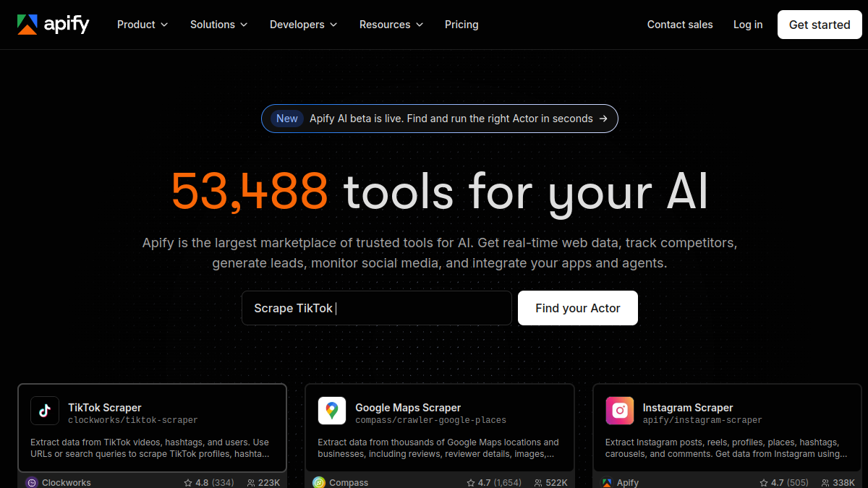The width and height of the screenshot is (868, 488).
Task: Click compass/crawler-google-places path text
Action: pos(431,420)
